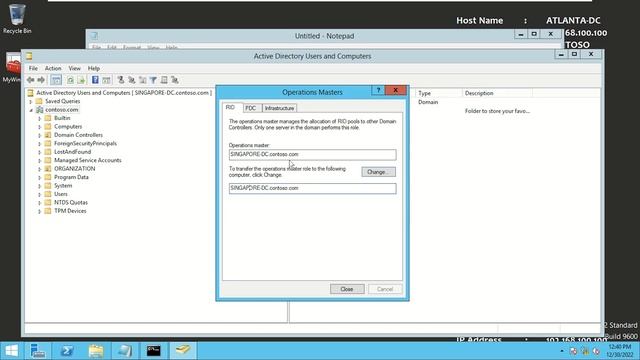Click the taskbar clock

(x=620, y=351)
